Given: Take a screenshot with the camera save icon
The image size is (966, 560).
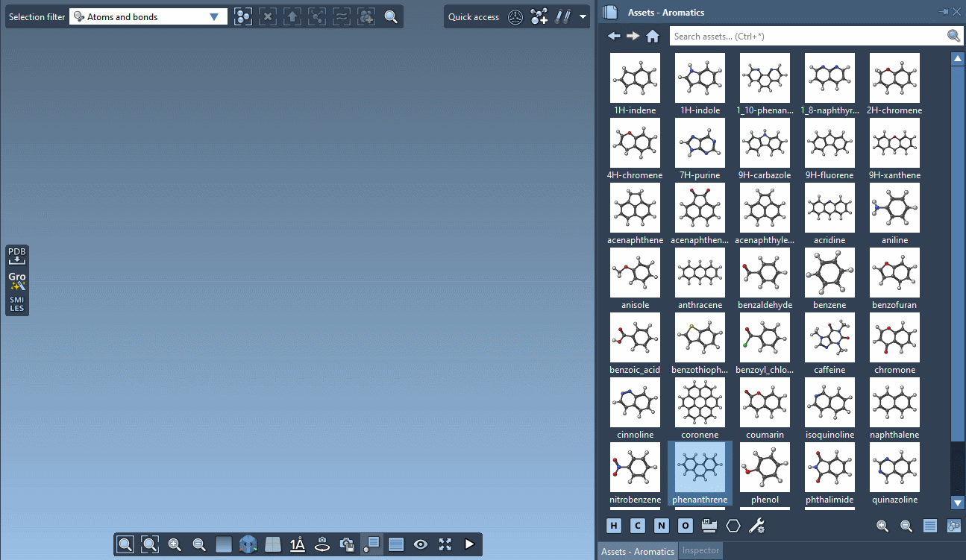Looking at the screenshot, I should [345, 544].
